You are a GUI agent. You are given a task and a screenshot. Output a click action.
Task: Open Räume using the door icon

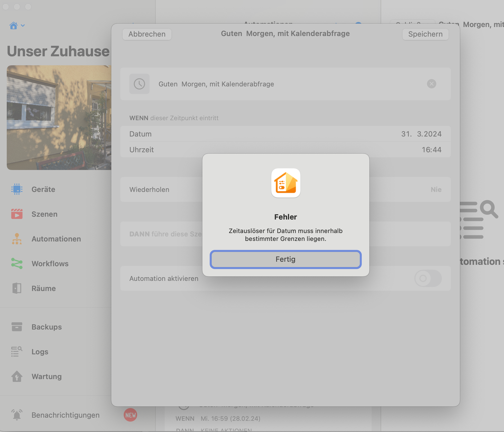(17, 288)
